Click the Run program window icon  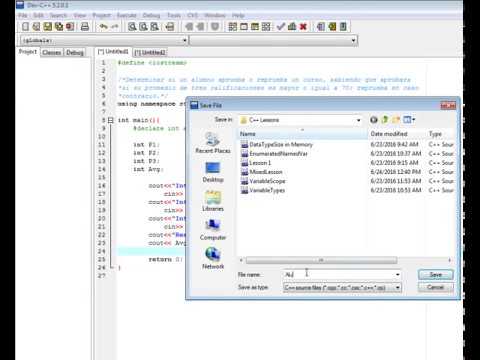point(244,27)
